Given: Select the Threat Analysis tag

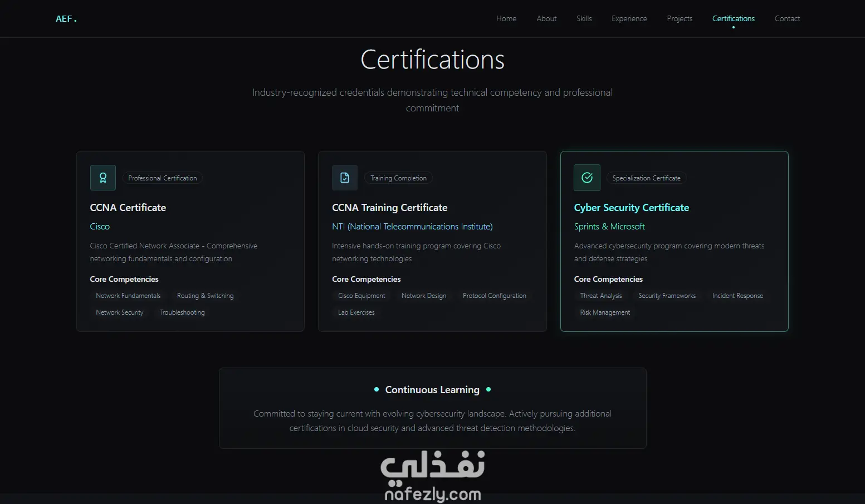Looking at the screenshot, I should coord(601,296).
